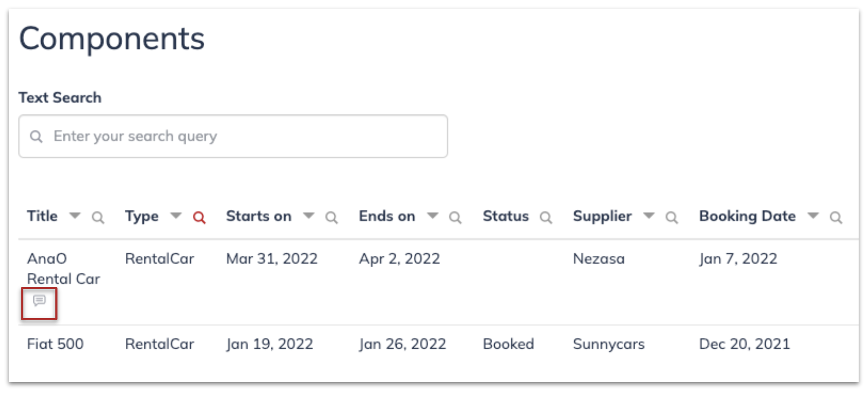Image resolution: width=868 pixels, height=393 pixels.
Task: Toggle the Ends on sort arrow
Action: [432, 215]
